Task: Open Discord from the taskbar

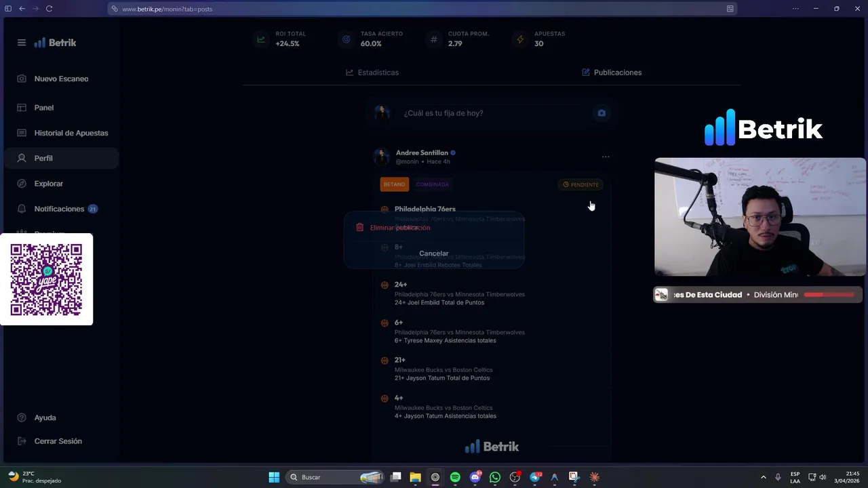Action: point(475,477)
